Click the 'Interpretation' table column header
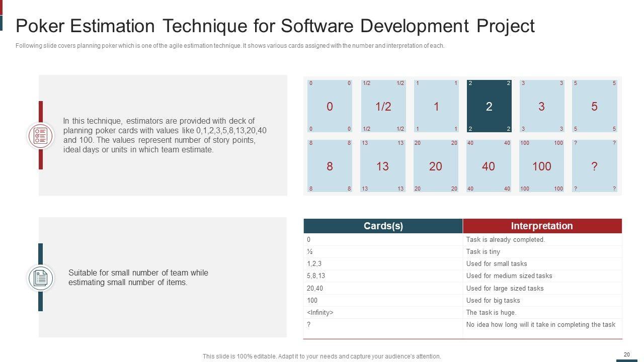This screenshot has height=362, width=644. [542, 226]
